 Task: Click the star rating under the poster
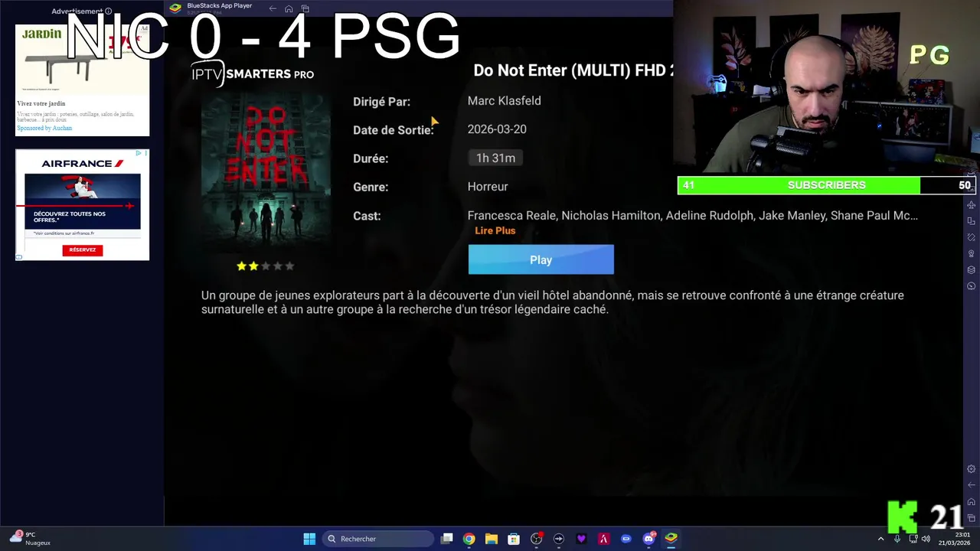coord(266,266)
